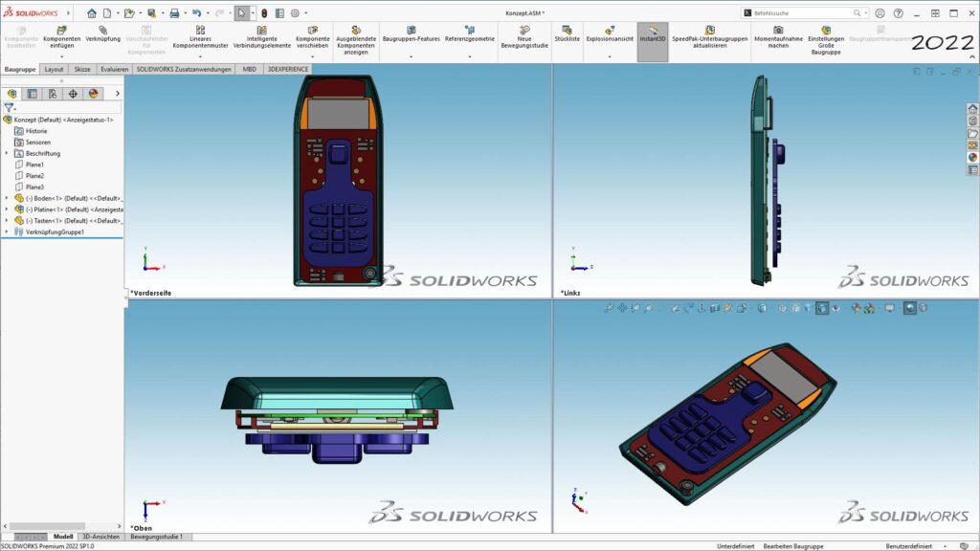Screen dimensions: 980x551
Task: Open the Explosionsansicht dropdown arrow
Action: (610, 57)
